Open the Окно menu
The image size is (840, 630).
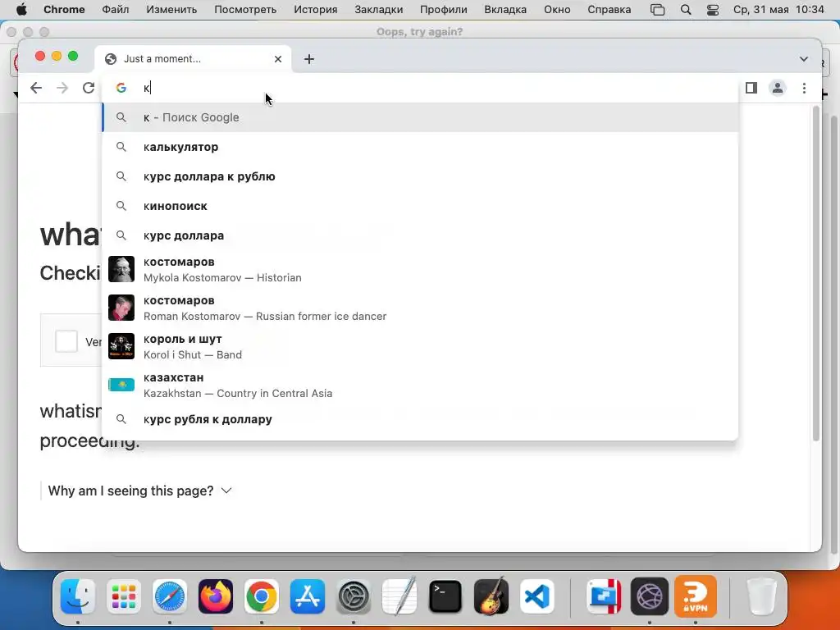[x=557, y=10]
